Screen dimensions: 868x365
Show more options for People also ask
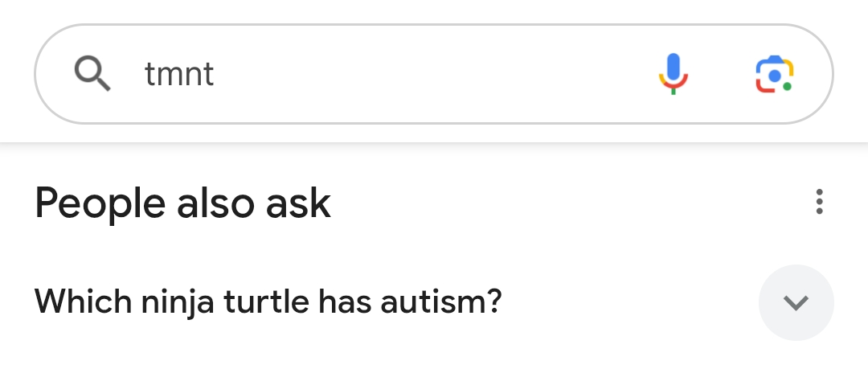tap(819, 202)
